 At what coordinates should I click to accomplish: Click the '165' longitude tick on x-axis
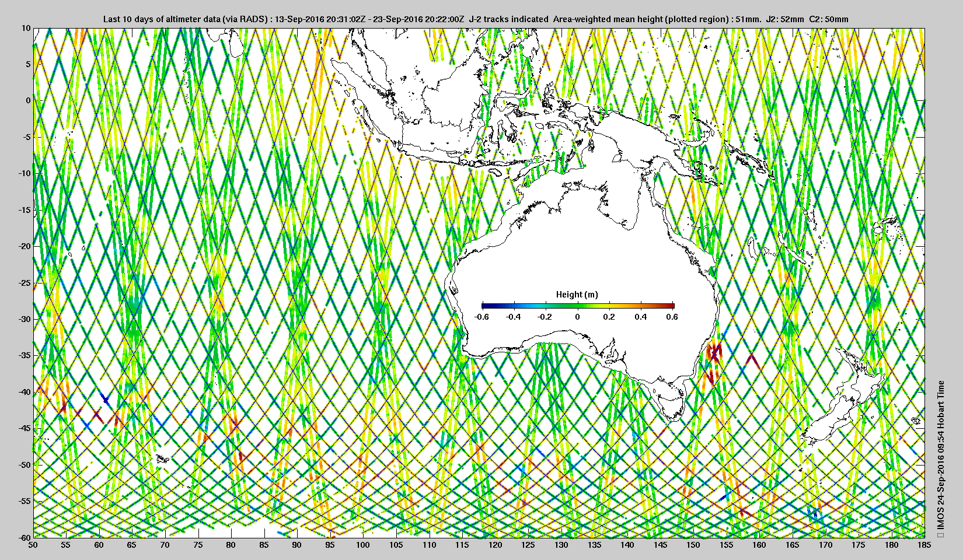(x=793, y=545)
